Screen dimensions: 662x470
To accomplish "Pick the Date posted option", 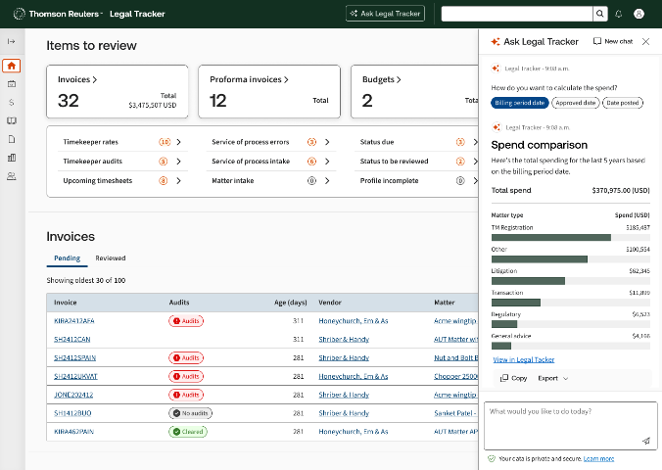I will point(622,103).
